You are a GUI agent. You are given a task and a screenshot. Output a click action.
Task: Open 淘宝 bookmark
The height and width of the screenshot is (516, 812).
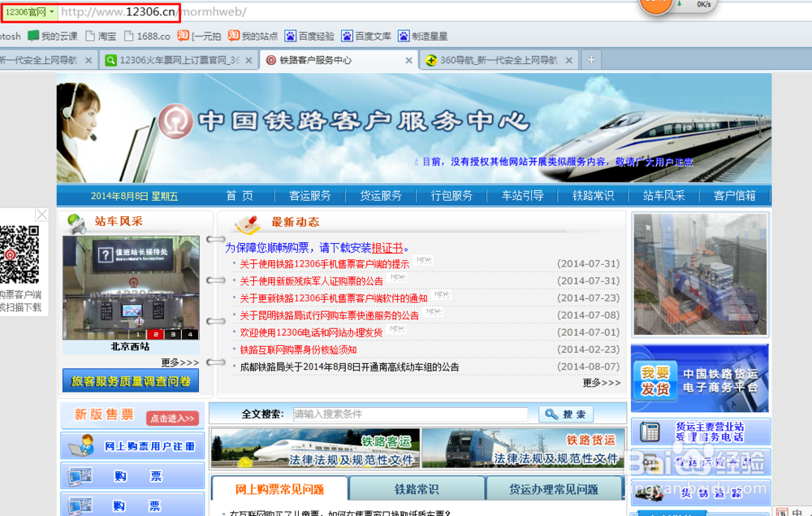click(101, 37)
